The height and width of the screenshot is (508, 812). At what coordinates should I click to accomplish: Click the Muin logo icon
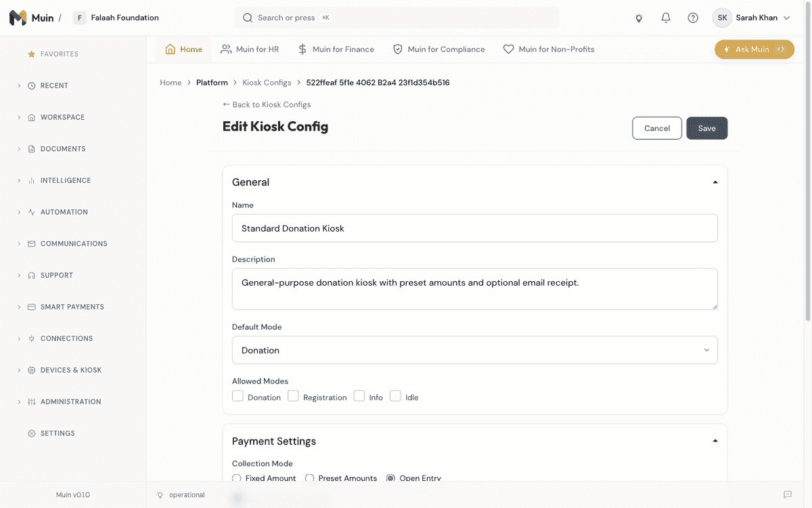click(18, 18)
